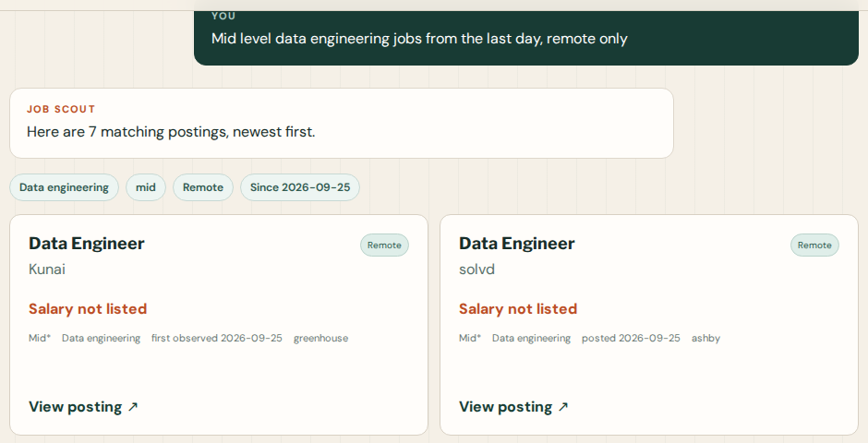
Task: Click Data engineering tag on Kunai card
Action: point(101,338)
